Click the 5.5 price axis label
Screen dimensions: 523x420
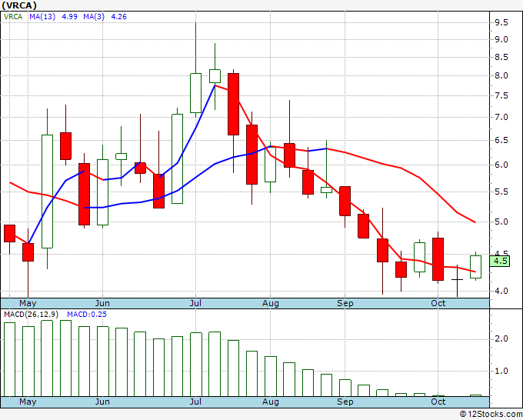(501, 192)
